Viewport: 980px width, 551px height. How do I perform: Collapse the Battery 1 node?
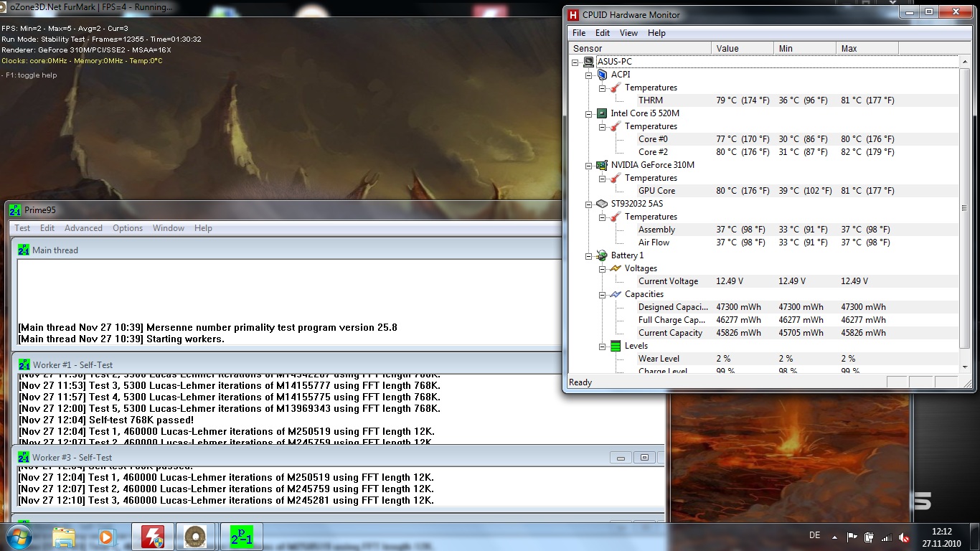tap(588, 255)
